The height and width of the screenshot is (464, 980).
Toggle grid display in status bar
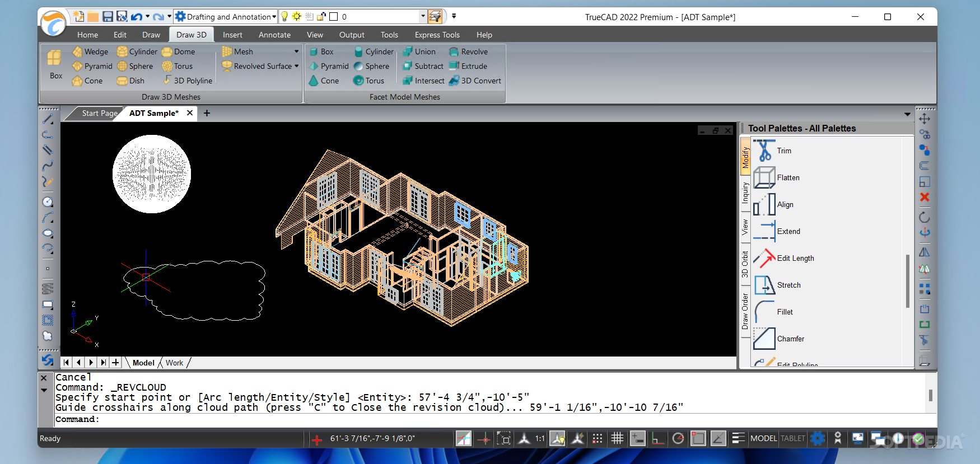[617, 438]
